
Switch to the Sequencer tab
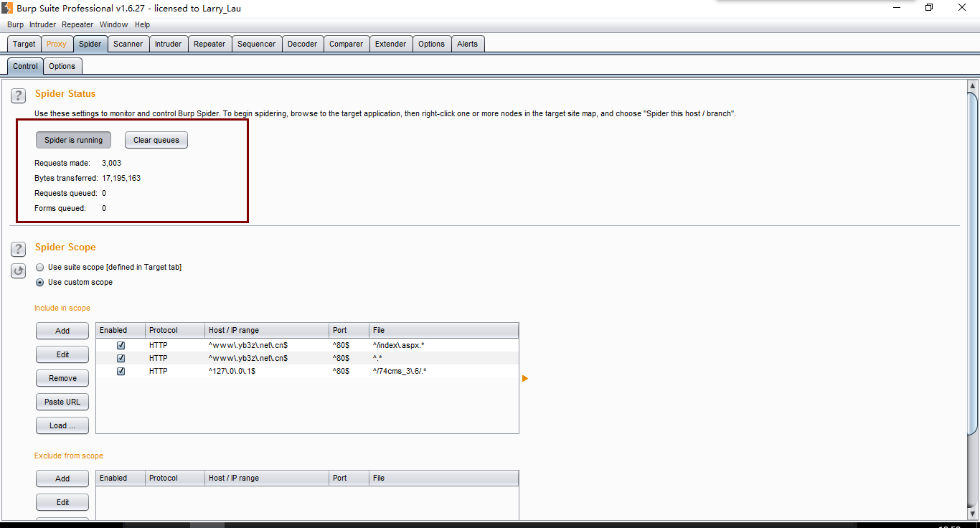pos(257,44)
